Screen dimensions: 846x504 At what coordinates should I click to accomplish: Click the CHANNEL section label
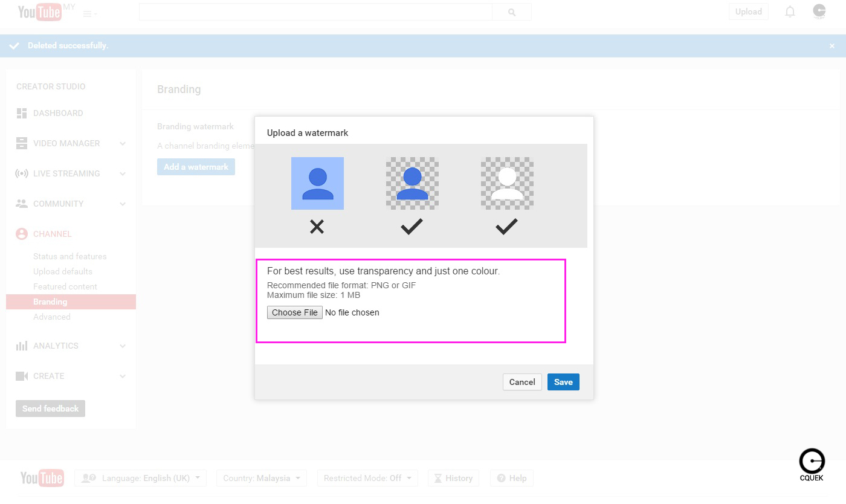coord(53,234)
